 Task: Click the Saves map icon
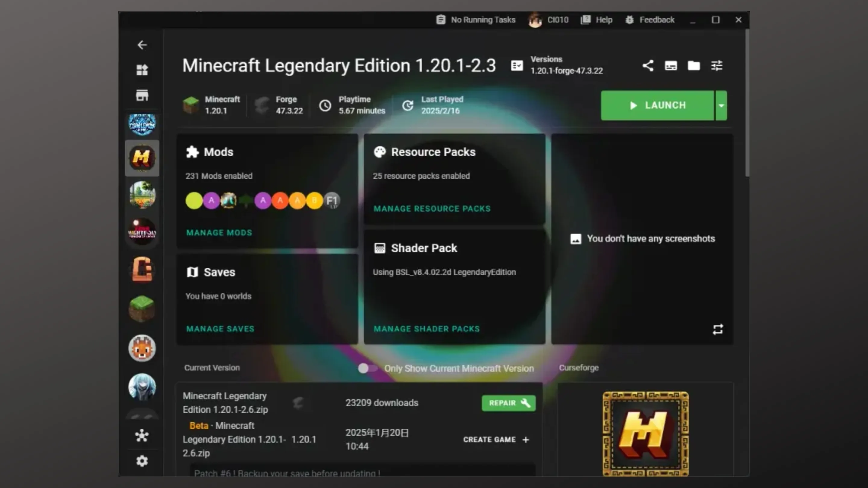coord(192,272)
